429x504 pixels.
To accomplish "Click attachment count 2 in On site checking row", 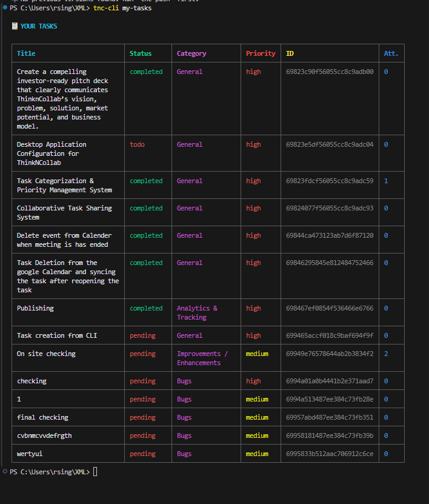I will click(x=386, y=354).
